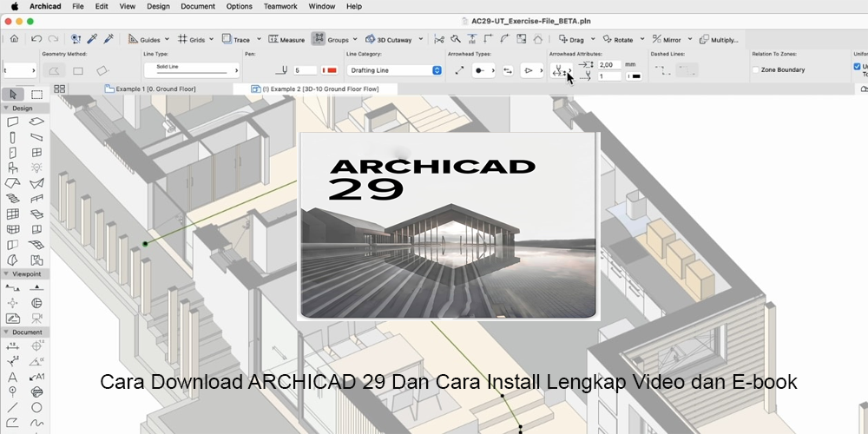Toggle Suspend Groups icon

[318, 39]
